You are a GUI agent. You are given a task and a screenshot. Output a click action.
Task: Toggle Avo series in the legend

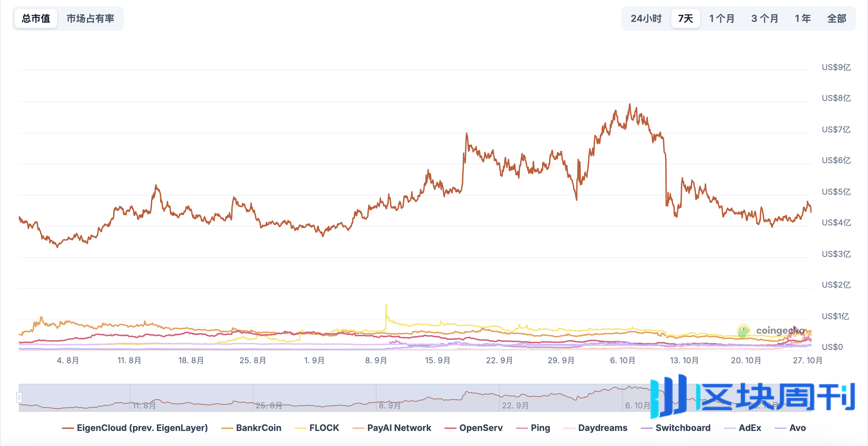[797, 428]
